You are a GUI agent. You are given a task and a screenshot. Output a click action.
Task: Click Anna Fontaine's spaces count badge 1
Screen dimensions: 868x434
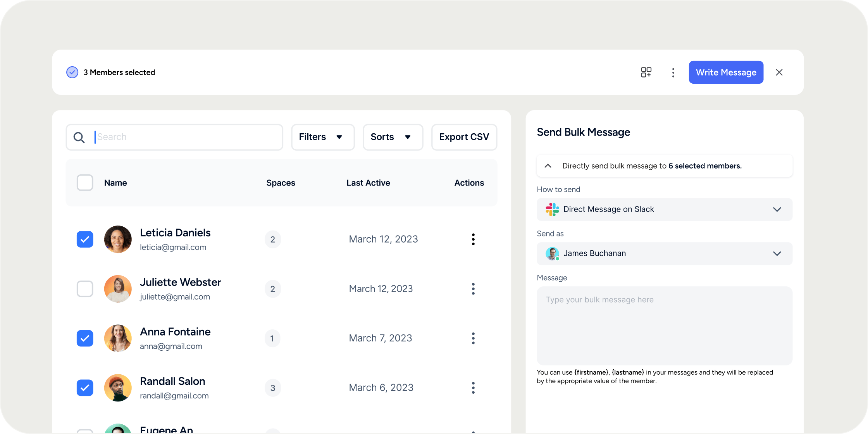tap(273, 338)
